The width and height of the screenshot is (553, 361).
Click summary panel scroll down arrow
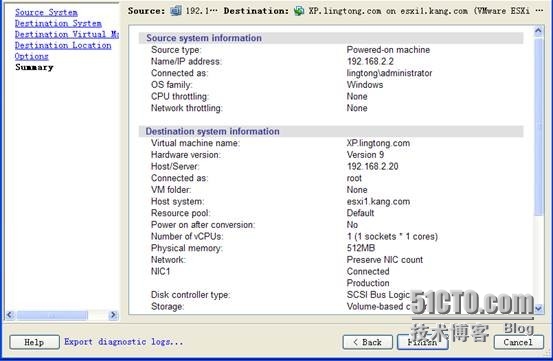tap(538, 308)
